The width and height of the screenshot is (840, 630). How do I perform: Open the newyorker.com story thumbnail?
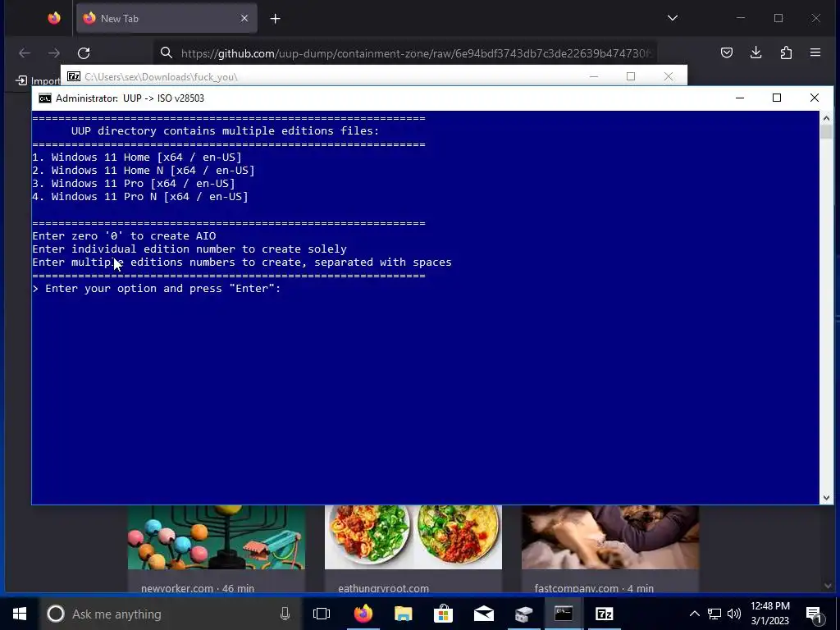(217, 536)
